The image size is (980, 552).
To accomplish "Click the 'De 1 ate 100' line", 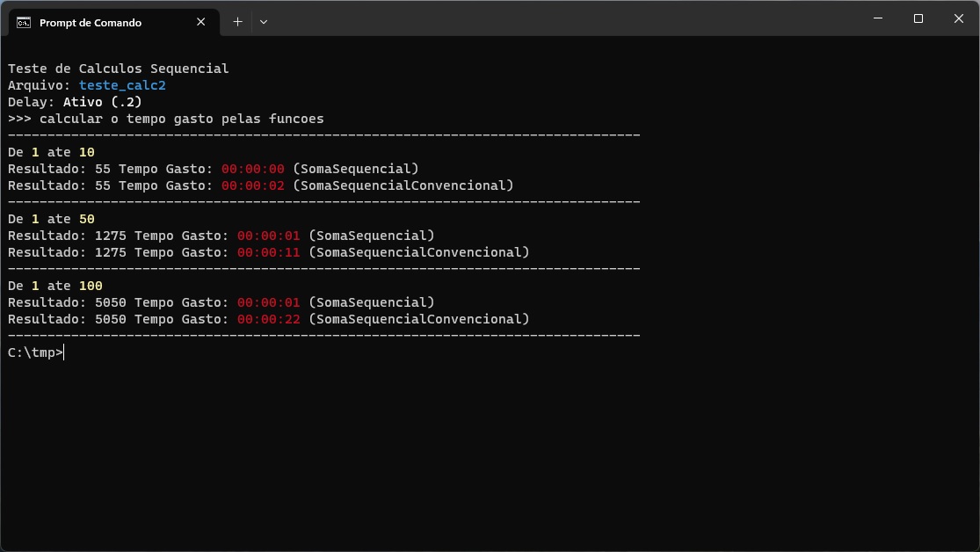I will (54, 286).
